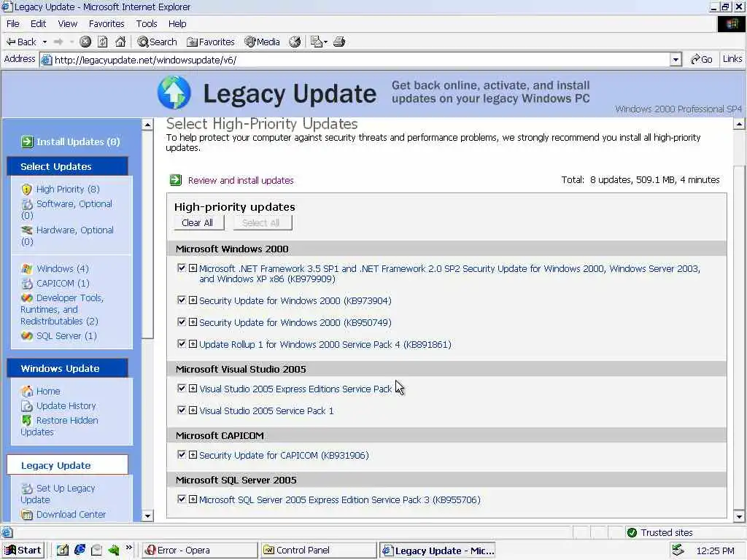Click the Back arrow toolbar button
The height and width of the screenshot is (560, 747).
[x=21, y=42]
